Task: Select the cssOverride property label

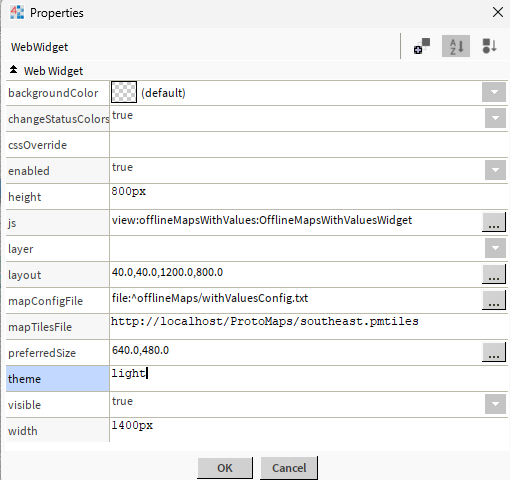Action: [37, 145]
